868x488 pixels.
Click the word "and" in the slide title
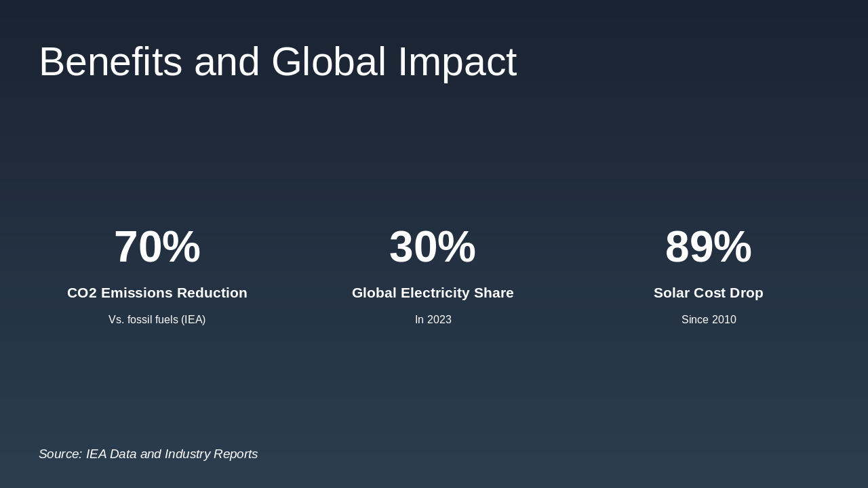226,62
